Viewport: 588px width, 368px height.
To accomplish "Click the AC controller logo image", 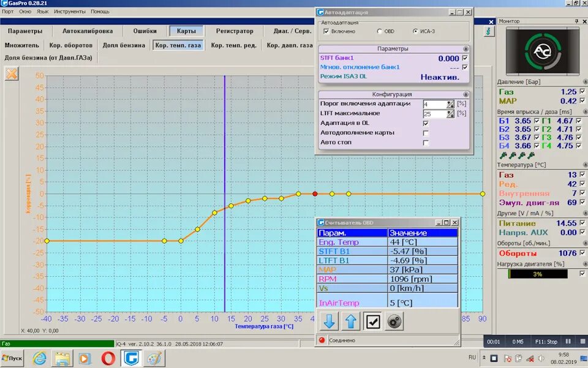I will 542,51.
